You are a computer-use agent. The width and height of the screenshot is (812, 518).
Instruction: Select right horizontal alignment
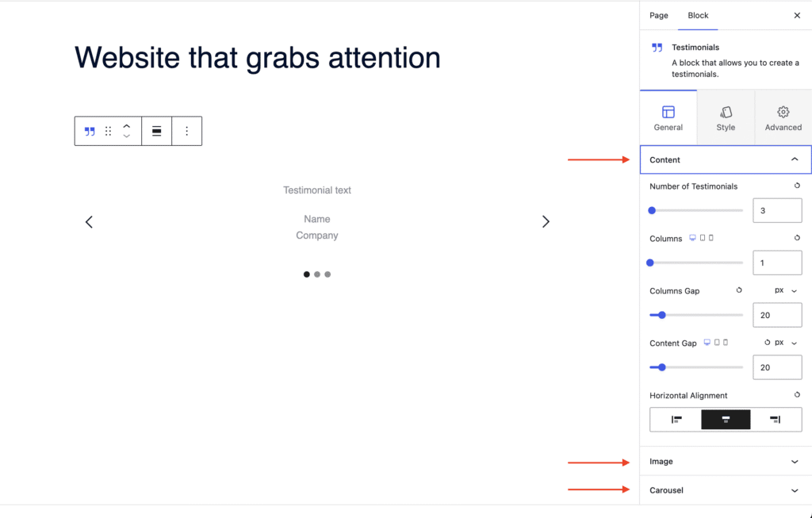point(776,420)
